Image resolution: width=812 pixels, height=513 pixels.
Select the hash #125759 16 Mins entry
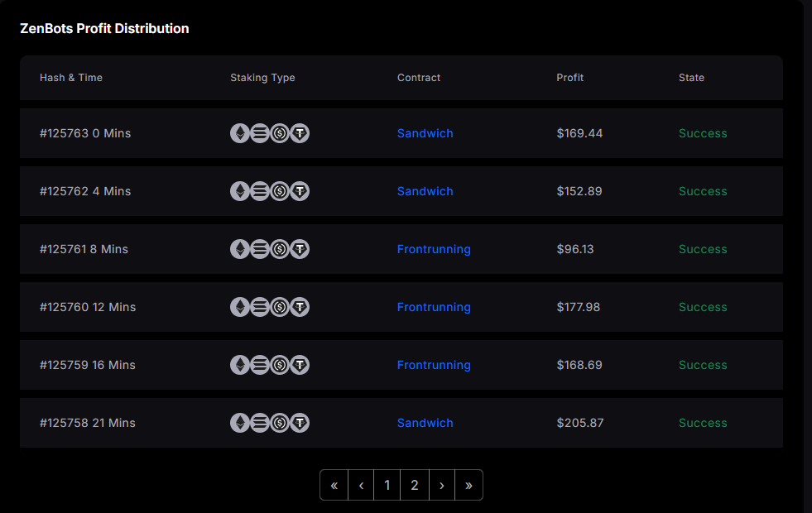[88, 365]
